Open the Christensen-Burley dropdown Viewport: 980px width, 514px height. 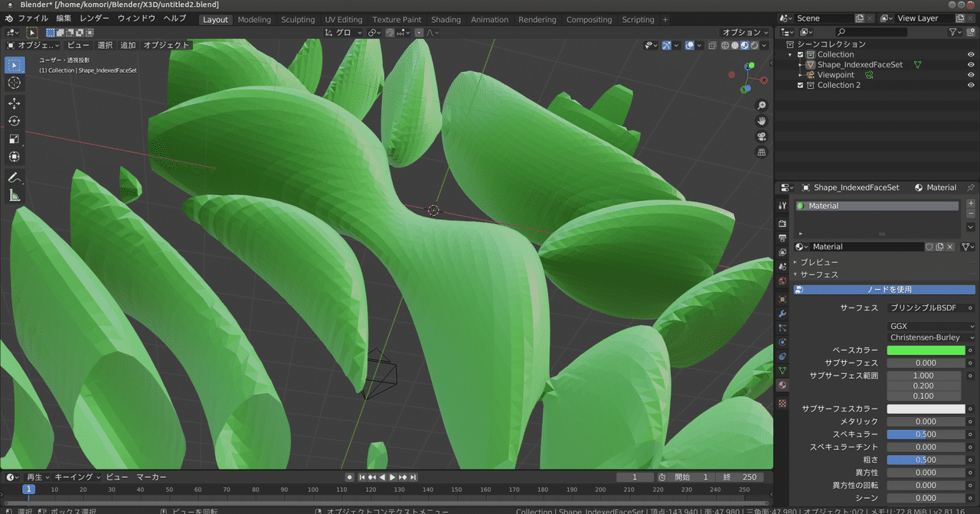(933, 337)
